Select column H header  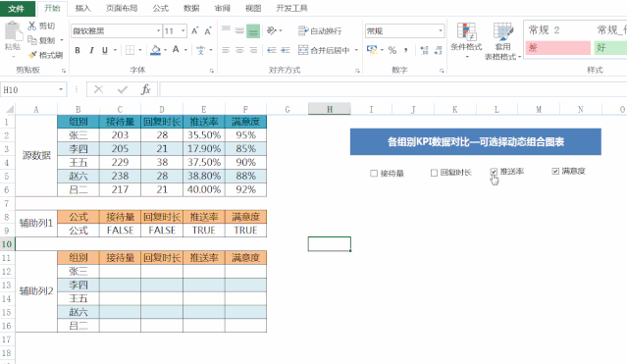tap(330, 109)
